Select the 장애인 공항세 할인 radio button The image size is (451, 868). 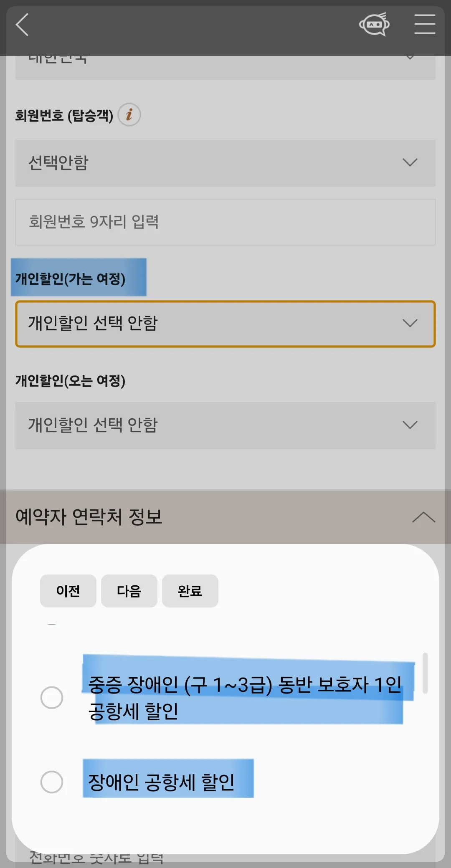53,781
